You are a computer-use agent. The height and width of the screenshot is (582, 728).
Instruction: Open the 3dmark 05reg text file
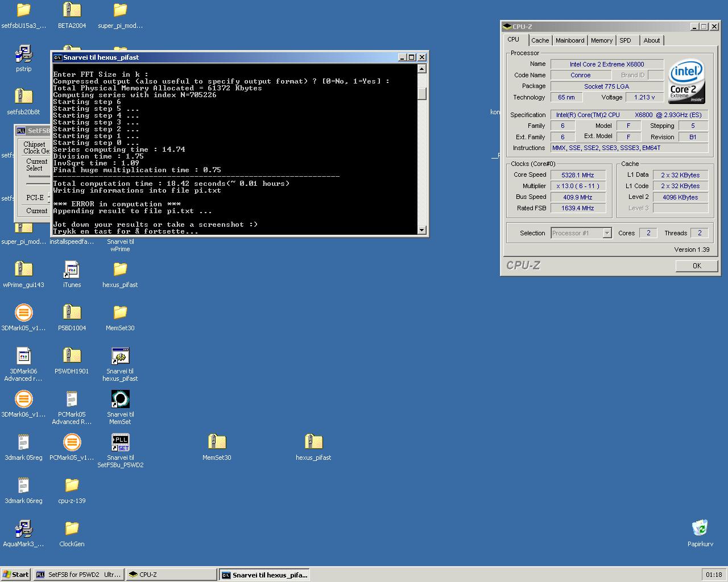click(x=23, y=442)
